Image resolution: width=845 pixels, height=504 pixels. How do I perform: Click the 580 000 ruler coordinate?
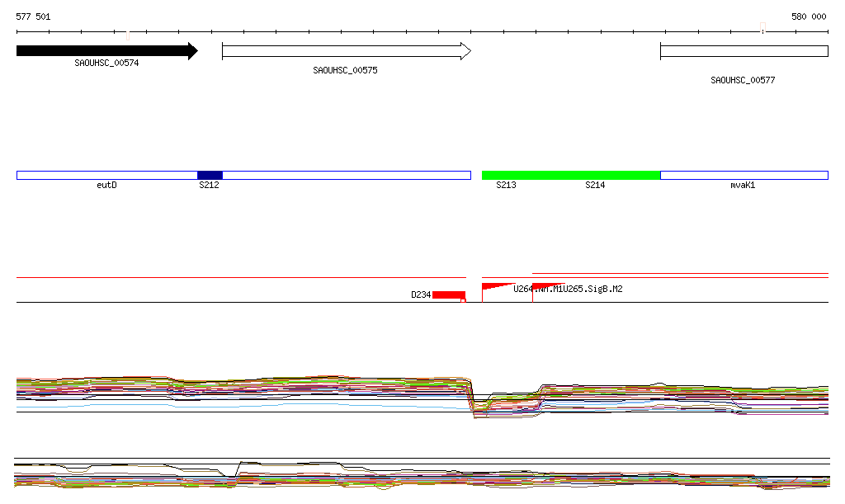[x=809, y=16]
